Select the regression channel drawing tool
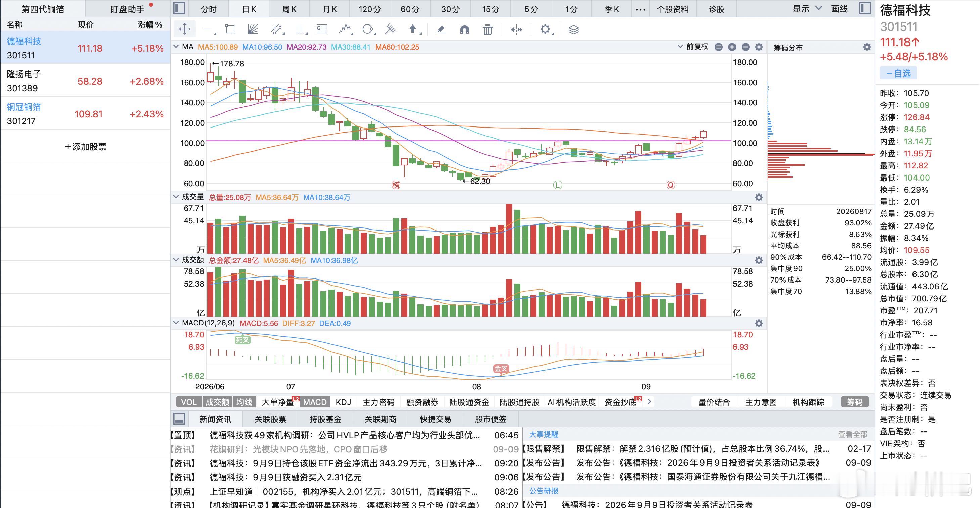This screenshot has height=508, width=980. [x=277, y=29]
